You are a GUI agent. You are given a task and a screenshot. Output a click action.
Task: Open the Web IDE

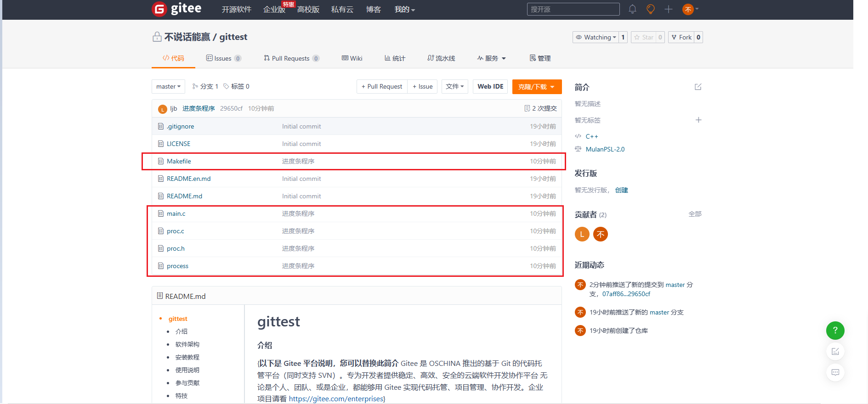pyautogui.click(x=490, y=86)
